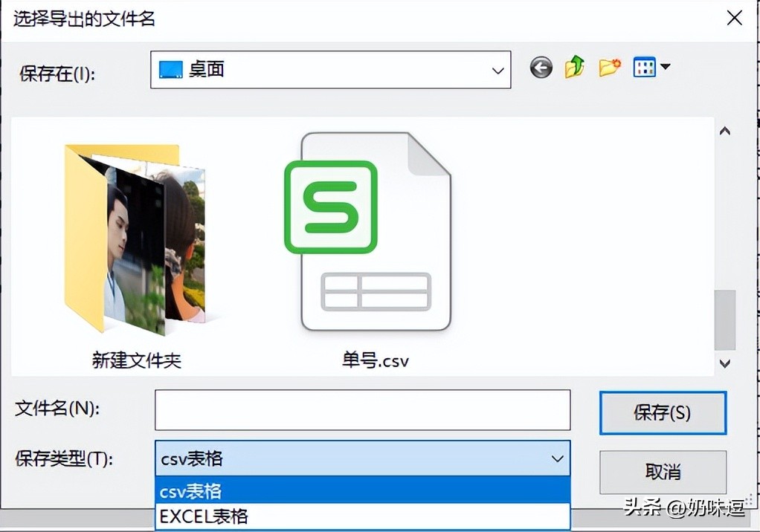Image resolution: width=760 pixels, height=532 pixels.
Task: Click the Back navigation arrow icon
Action: [541, 67]
